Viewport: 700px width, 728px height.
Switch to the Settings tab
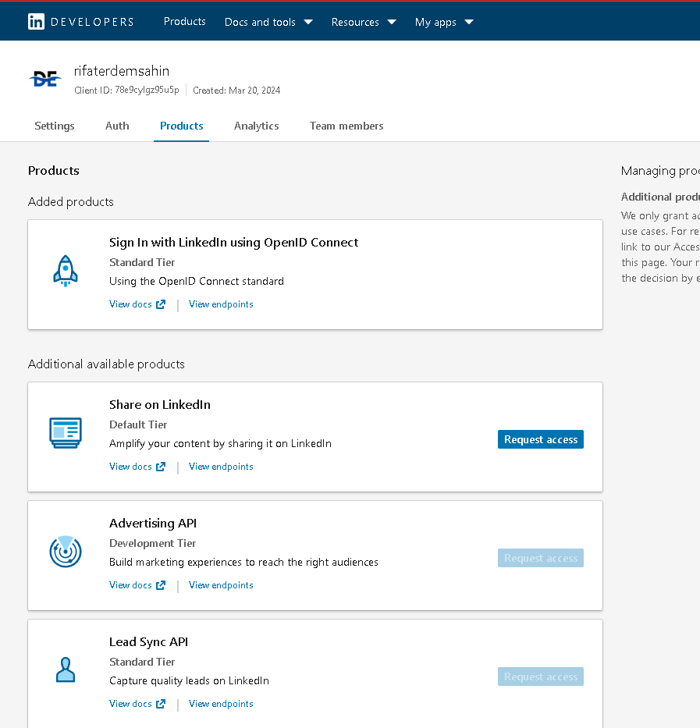(x=55, y=126)
